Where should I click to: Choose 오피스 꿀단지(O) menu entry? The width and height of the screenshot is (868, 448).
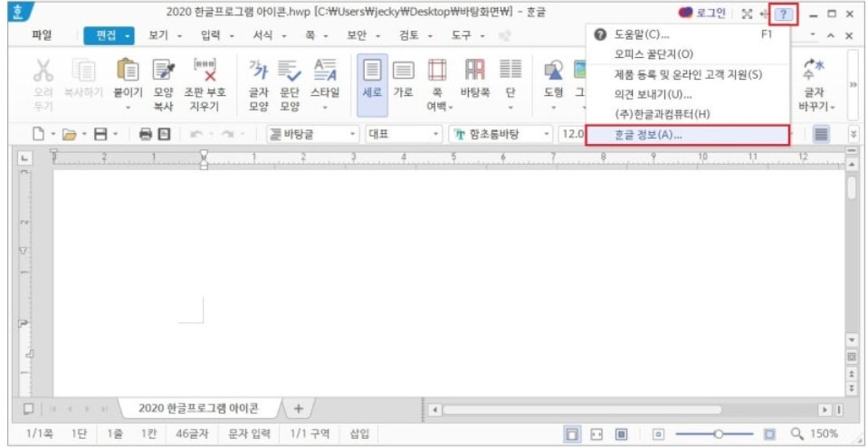tap(687, 54)
